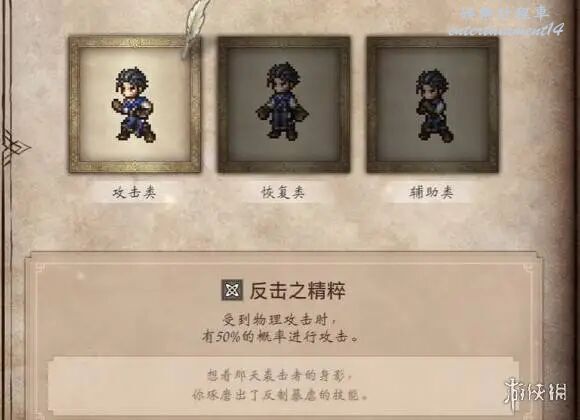Click the skill flavor text box
The width and height of the screenshot is (580, 420).
pyautogui.click(x=283, y=386)
